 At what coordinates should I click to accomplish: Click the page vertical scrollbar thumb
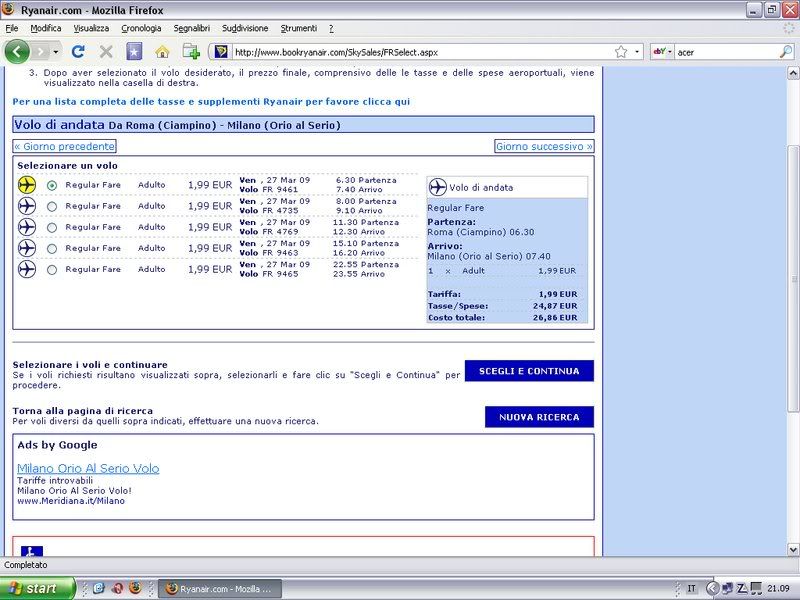point(793,279)
